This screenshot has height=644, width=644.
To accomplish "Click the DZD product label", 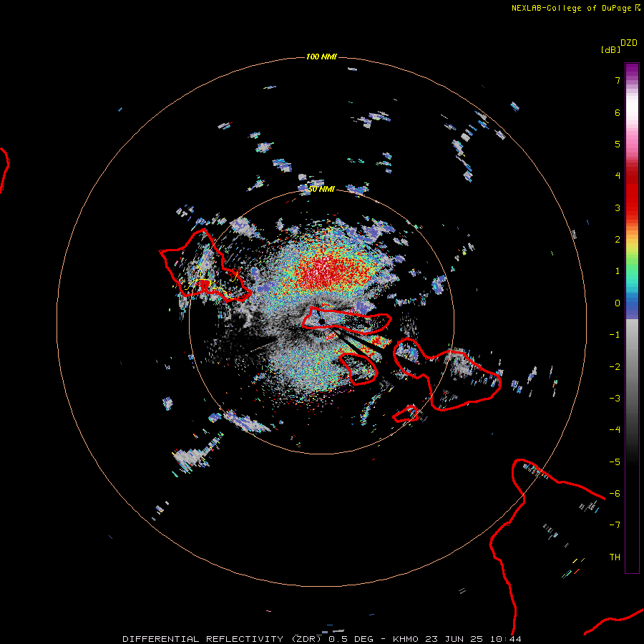I will pyautogui.click(x=629, y=43).
